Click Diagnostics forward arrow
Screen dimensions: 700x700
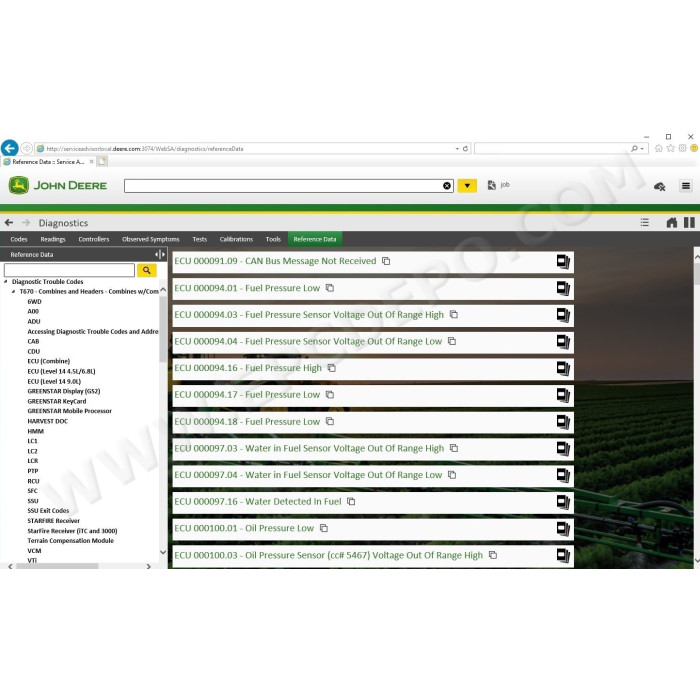(x=26, y=222)
